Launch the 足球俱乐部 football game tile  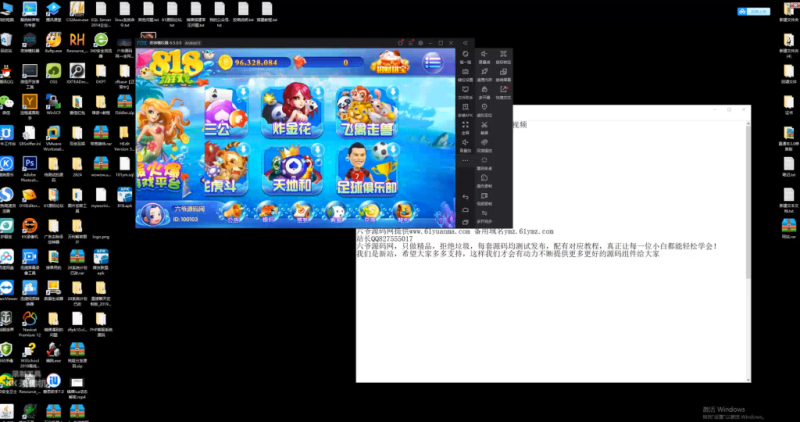point(366,169)
